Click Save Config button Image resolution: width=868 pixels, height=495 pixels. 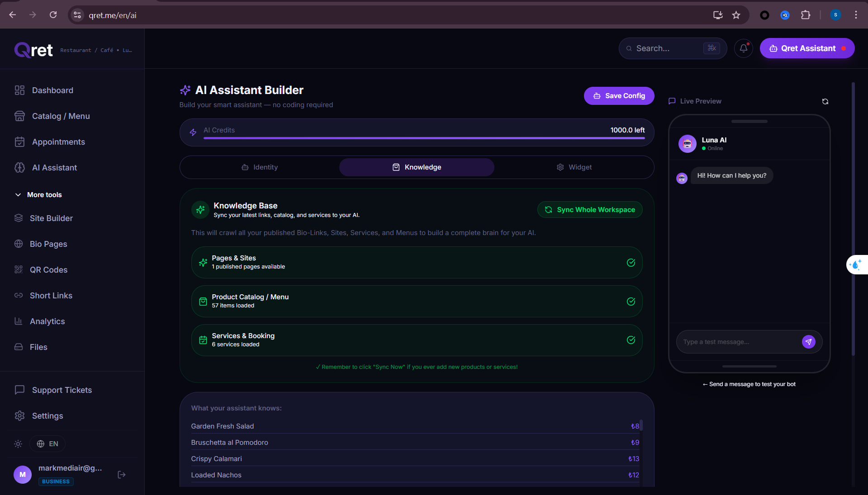tap(619, 96)
